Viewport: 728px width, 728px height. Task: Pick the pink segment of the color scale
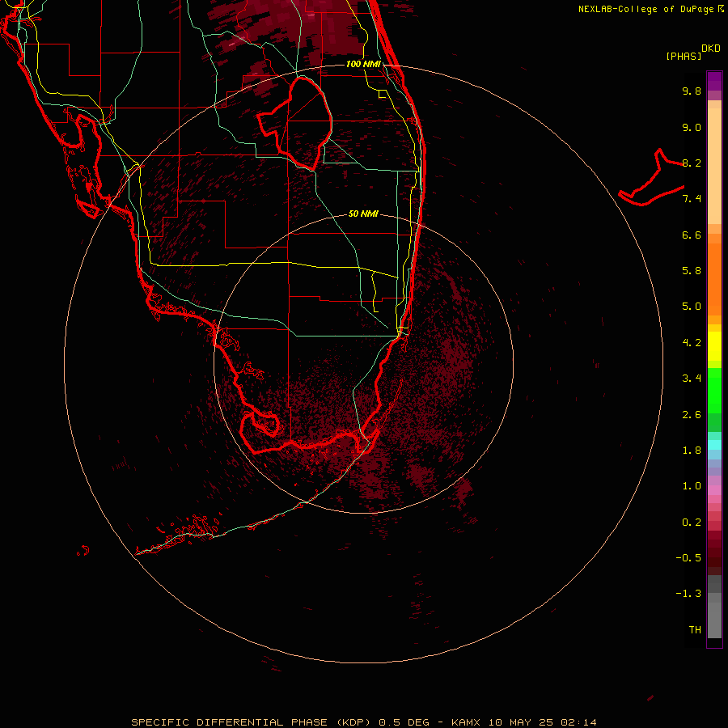(x=714, y=490)
